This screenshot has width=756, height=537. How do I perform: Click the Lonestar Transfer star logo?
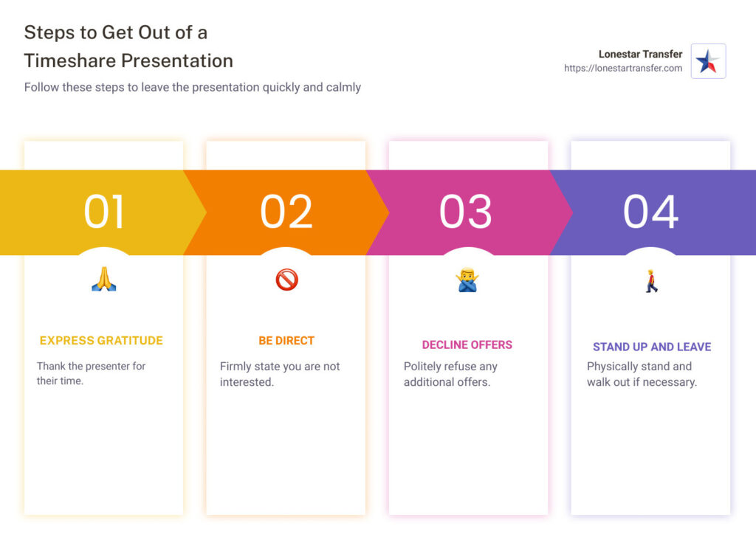(708, 61)
